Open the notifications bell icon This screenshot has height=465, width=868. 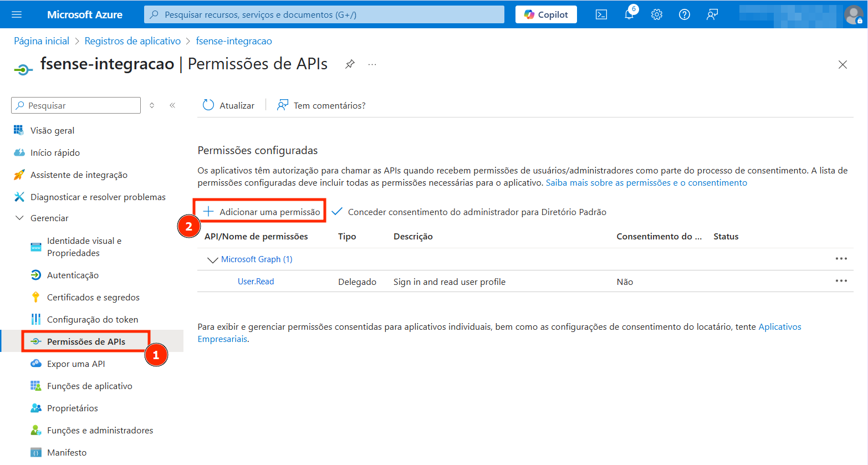[629, 14]
